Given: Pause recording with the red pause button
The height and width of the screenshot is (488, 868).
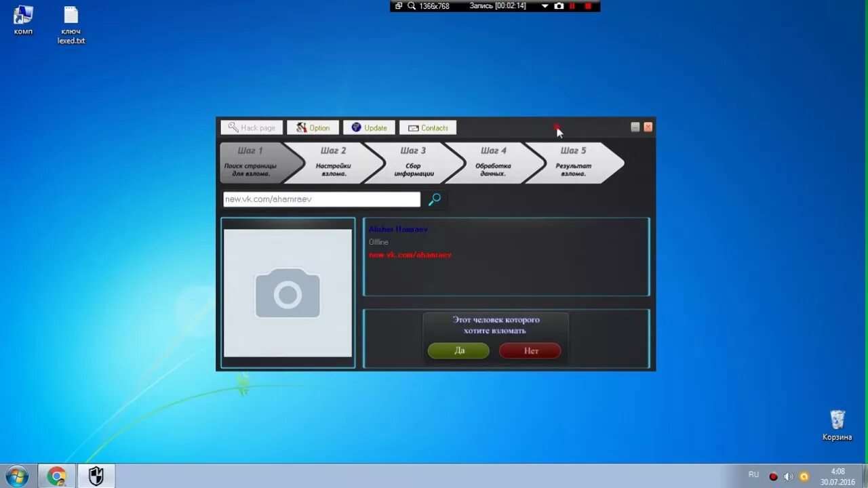Looking at the screenshot, I should (572, 6).
